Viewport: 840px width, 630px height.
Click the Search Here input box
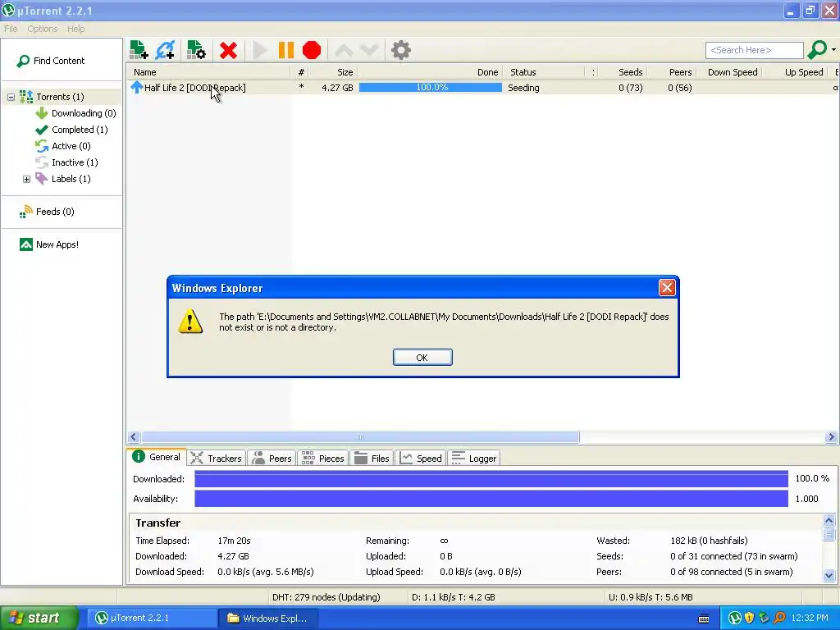pyautogui.click(x=755, y=50)
